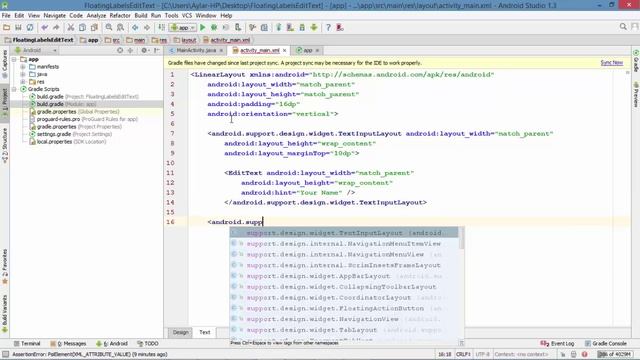Click the autocomplete popup scrollbar

pos(462,238)
